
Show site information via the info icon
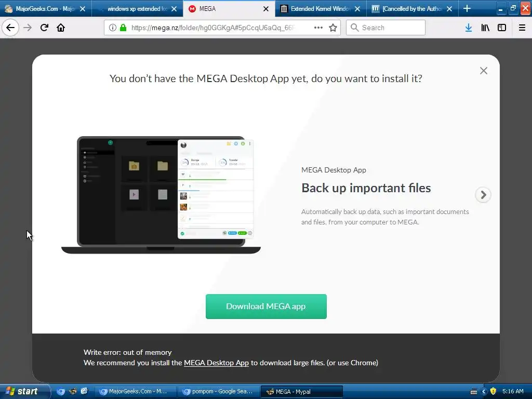click(113, 28)
